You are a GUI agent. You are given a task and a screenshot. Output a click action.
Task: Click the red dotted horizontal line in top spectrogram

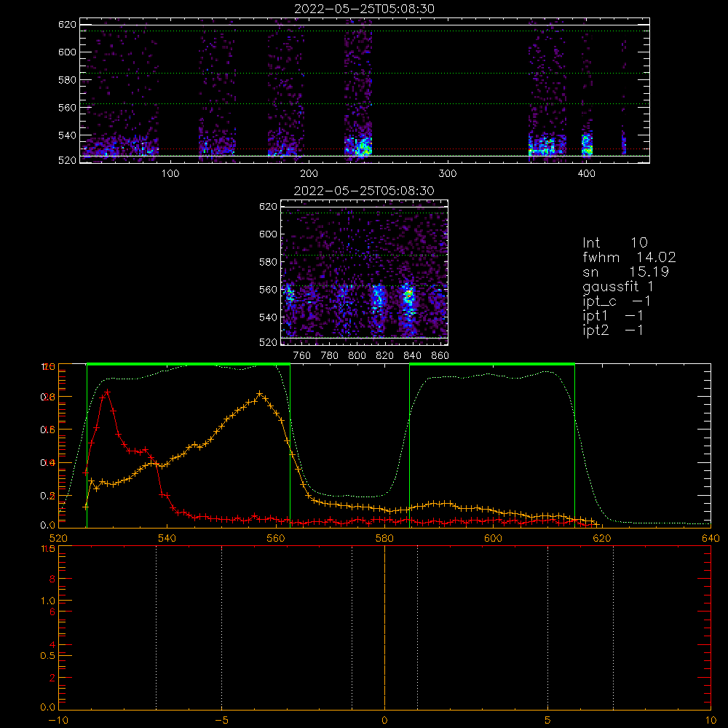coord(365,149)
